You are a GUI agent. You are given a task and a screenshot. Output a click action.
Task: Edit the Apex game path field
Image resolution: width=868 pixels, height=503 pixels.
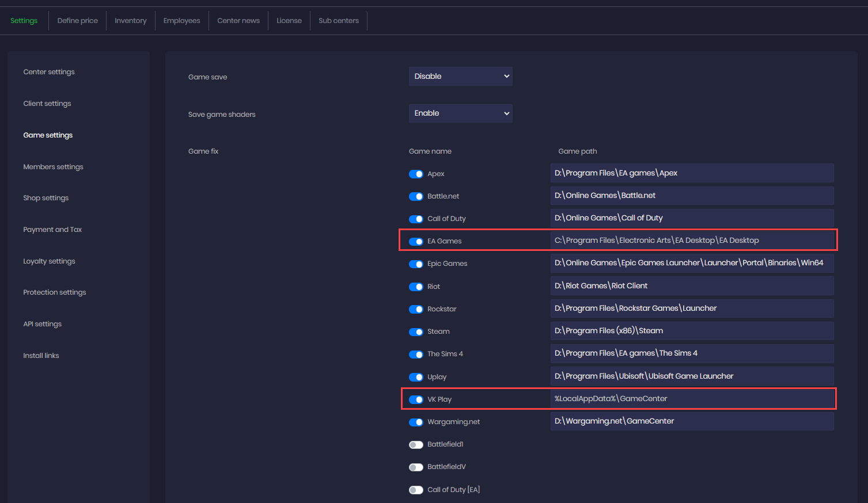(x=692, y=173)
